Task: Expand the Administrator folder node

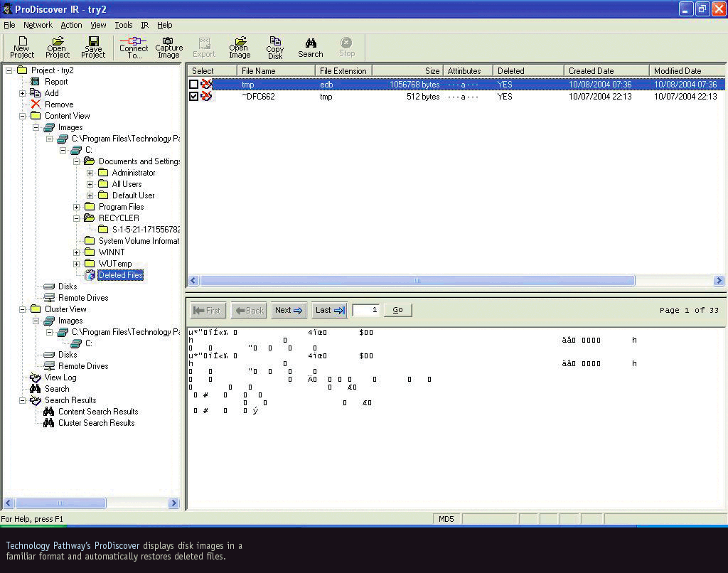Action: [x=90, y=173]
